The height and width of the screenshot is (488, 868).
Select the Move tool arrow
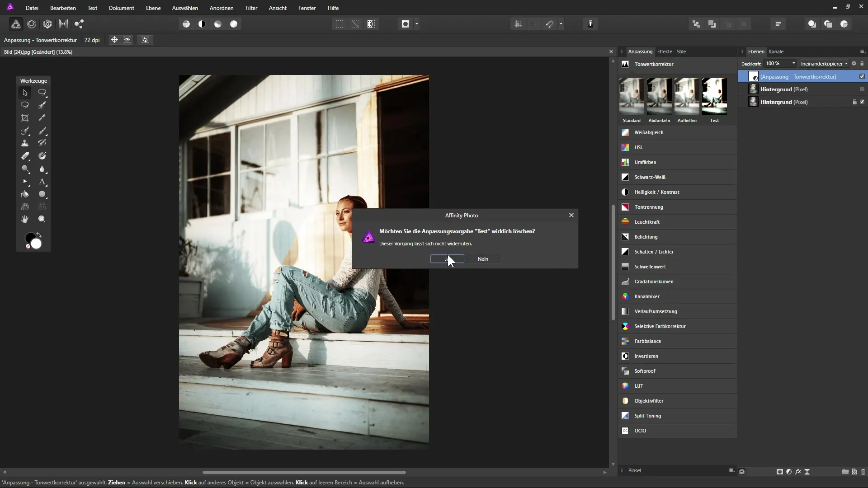(25, 93)
